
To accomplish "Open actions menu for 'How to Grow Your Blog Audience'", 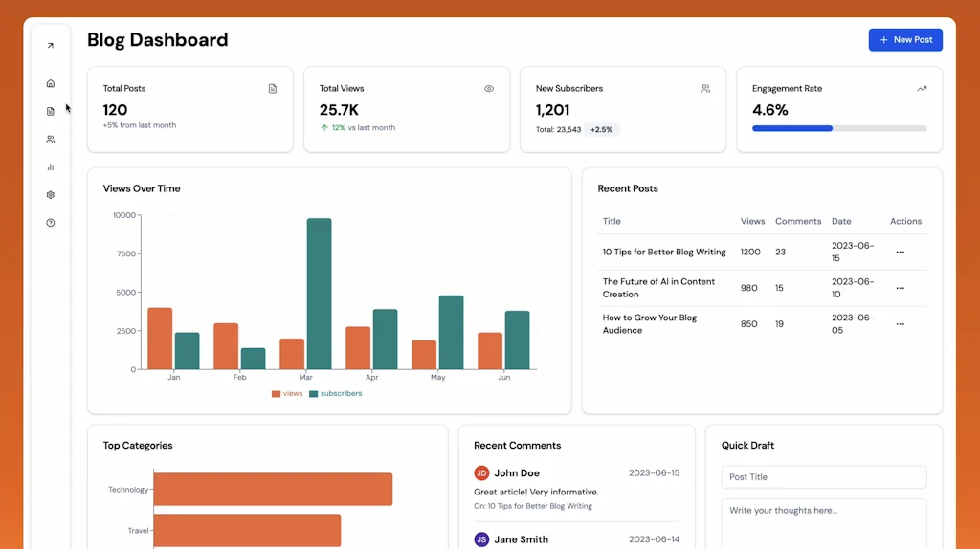I will 900,324.
